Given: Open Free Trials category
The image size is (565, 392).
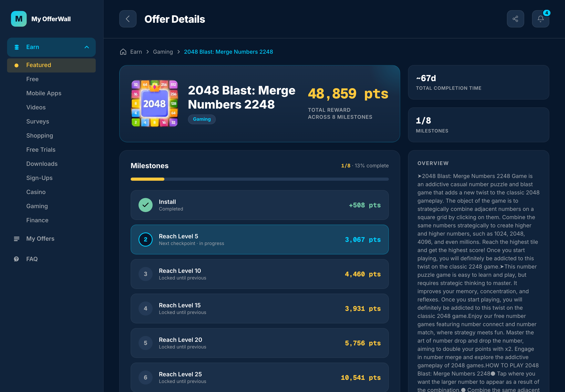Looking at the screenshot, I should click(41, 150).
